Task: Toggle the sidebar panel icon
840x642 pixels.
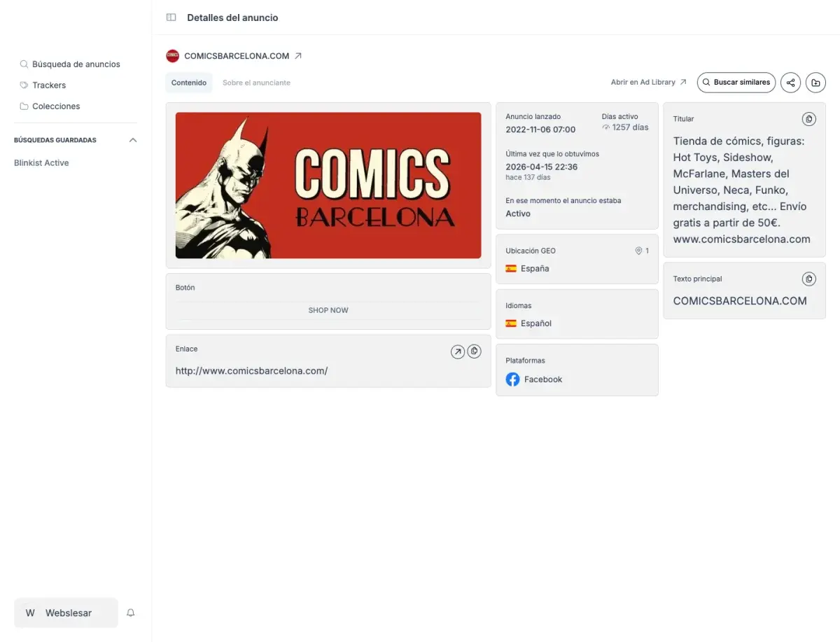Action: [x=171, y=18]
